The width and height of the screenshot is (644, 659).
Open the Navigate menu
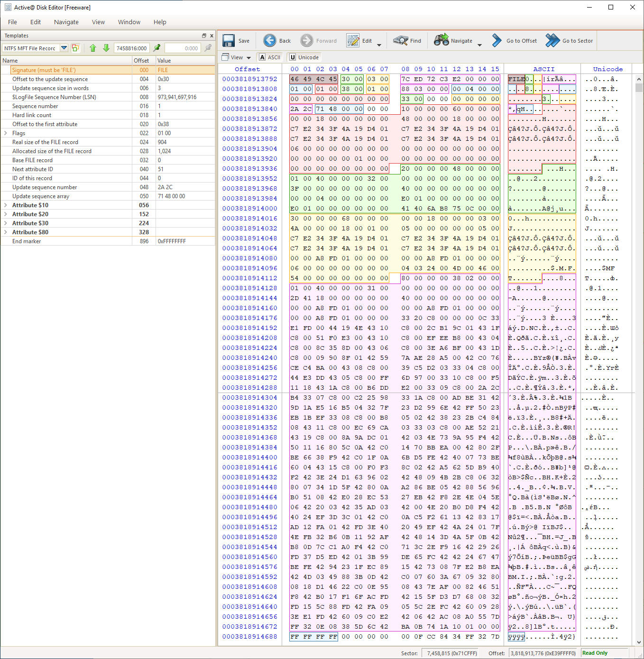click(66, 22)
